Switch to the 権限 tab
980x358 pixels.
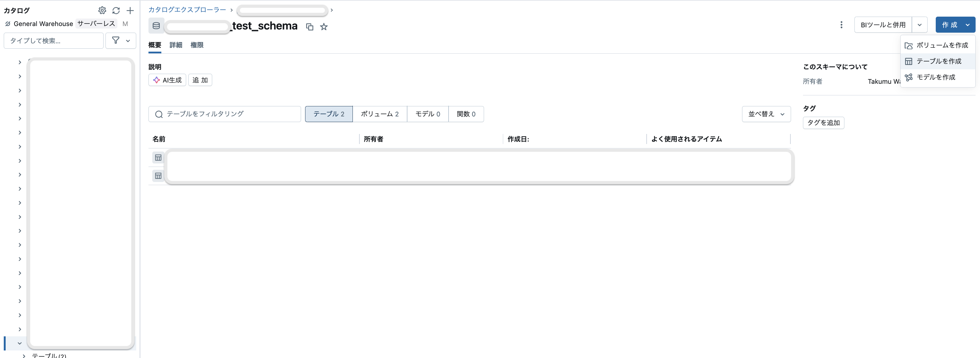click(197, 45)
